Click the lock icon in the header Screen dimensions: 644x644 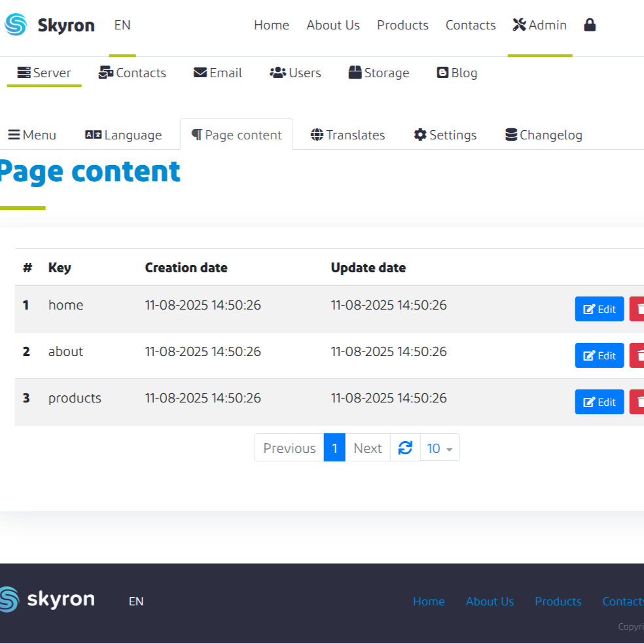point(590,25)
